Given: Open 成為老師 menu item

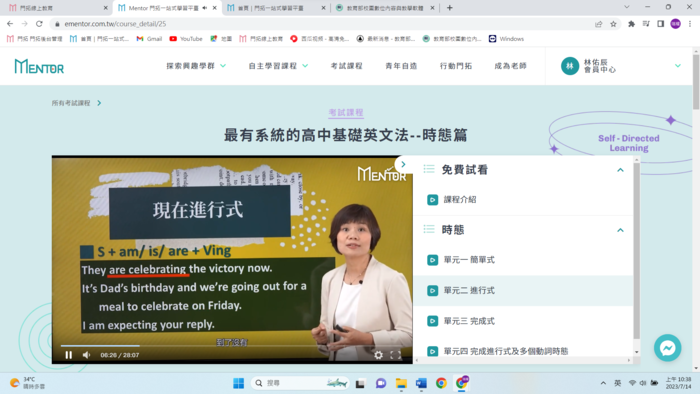Looking at the screenshot, I should tap(510, 66).
